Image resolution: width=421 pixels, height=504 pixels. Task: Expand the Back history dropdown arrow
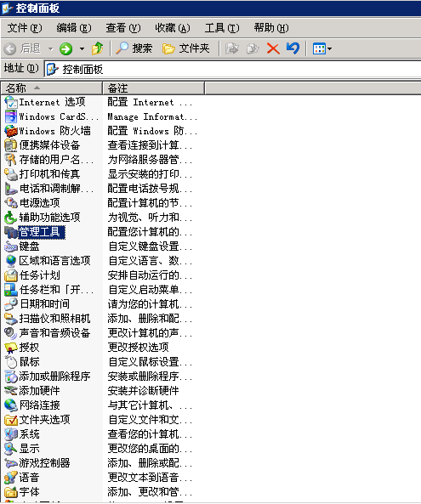point(51,48)
